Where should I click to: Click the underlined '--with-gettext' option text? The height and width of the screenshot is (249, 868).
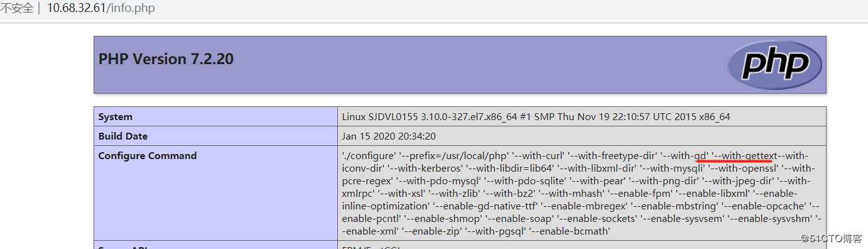744,156
